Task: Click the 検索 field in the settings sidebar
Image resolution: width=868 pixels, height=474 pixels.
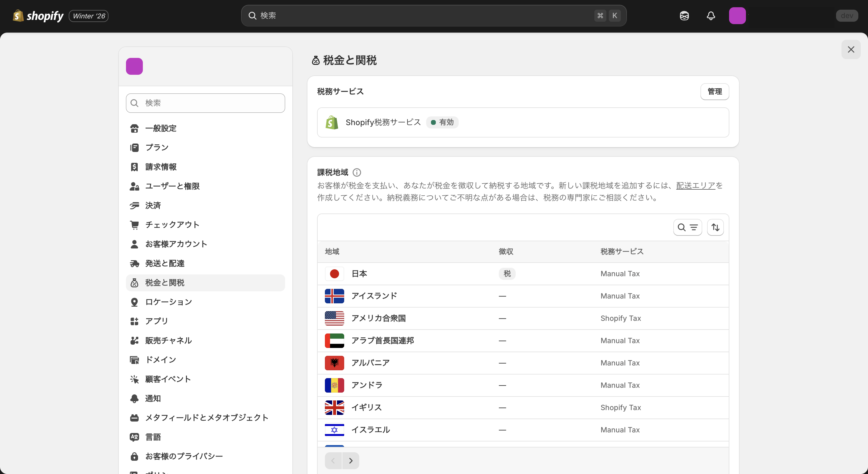Action: [205, 103]
